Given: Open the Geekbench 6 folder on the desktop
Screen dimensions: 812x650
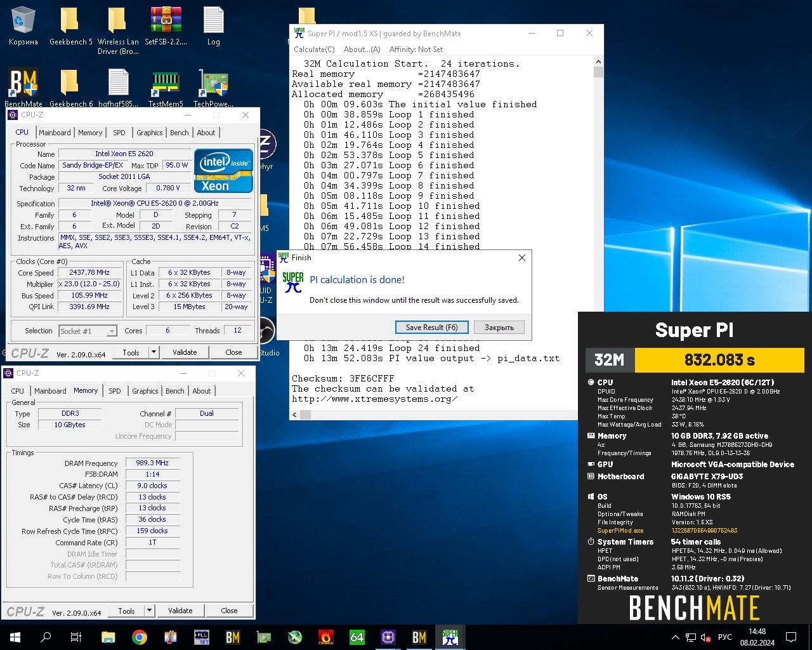Looking at the screenshot, I should coord(71,88).
